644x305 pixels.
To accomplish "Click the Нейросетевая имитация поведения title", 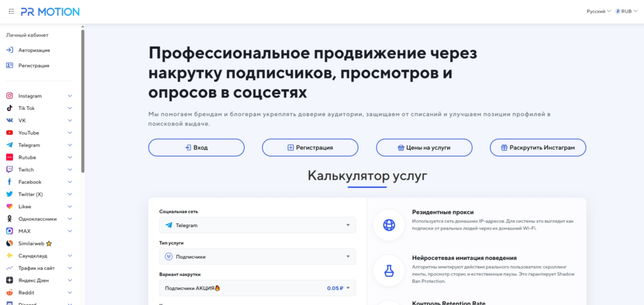I will (464, 258).
